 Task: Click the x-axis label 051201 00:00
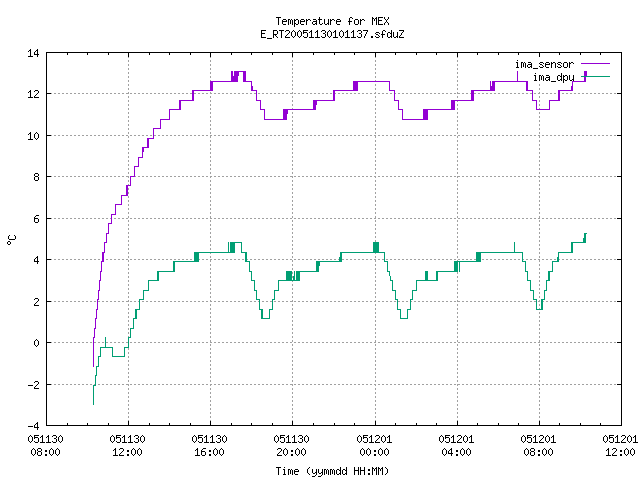(374, 446)
